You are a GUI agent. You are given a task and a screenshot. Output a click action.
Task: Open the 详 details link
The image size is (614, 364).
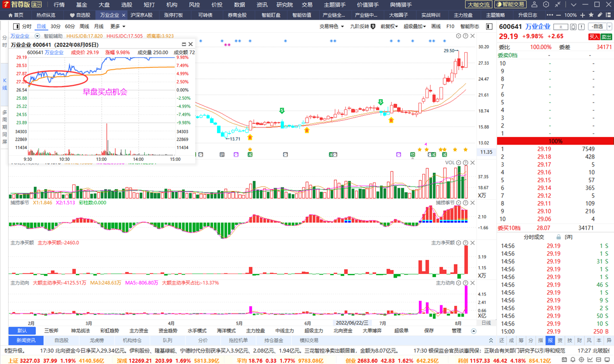coord(568,237)
